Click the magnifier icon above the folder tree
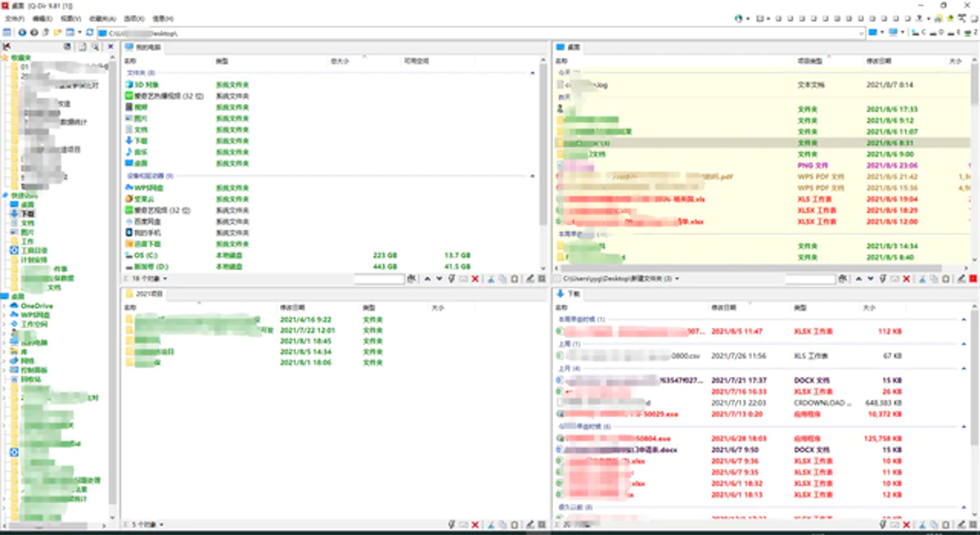Screen dimensions: 980x535 point(96,47)
